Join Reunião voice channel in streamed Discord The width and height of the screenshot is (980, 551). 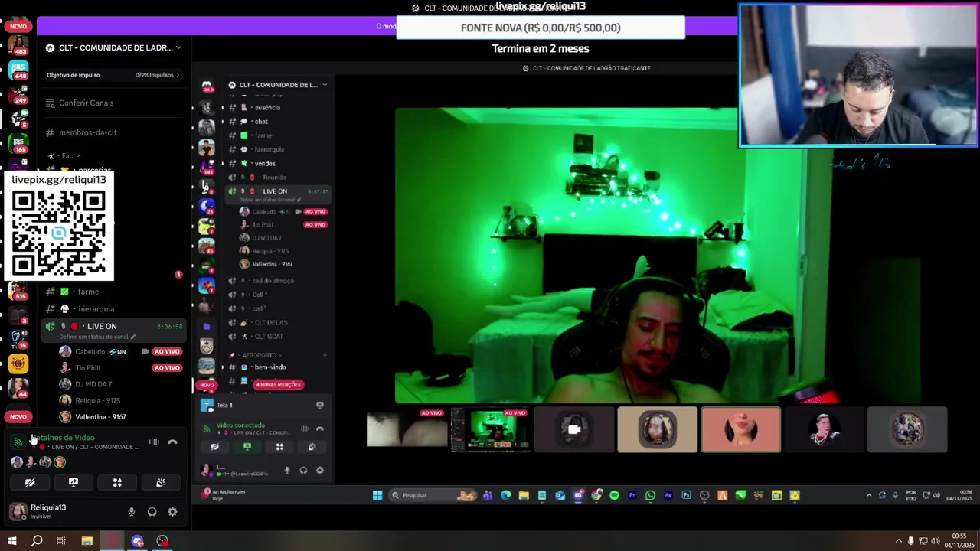pyautogui.click(x=274, y=178)
